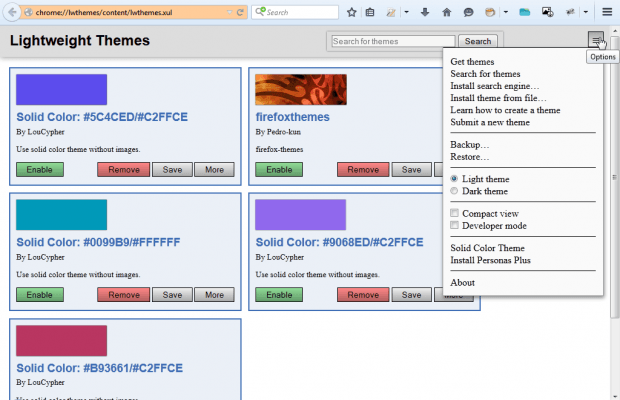
Task: Enable the Developer mode checkbox
Action: [454, 225]
